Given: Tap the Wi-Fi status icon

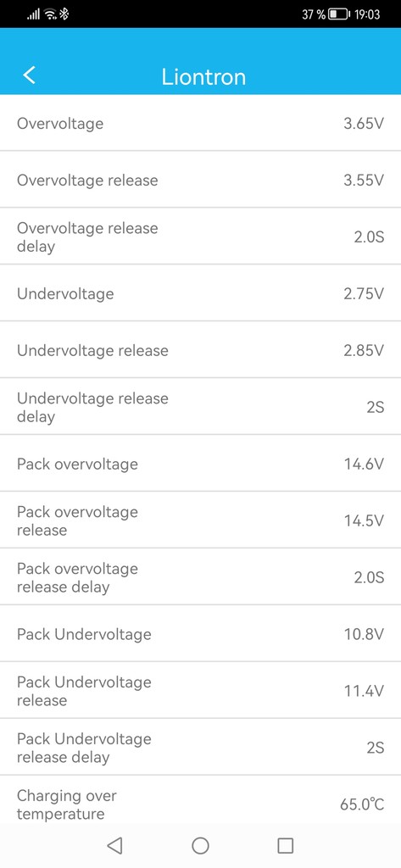Looking at the screenshot, I should tap(51, 14).
